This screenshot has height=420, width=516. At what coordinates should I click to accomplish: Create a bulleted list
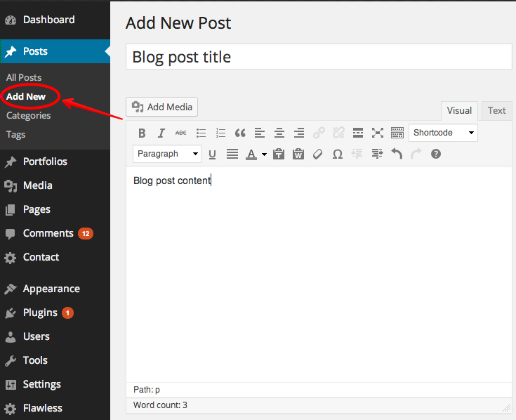click(201, 133)
